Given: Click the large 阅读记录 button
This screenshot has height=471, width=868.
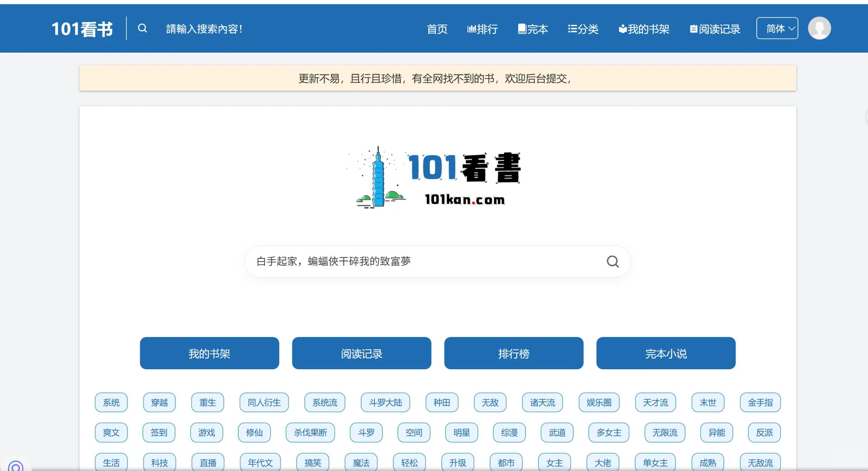Looking at the screenshot, I should [362, 353].
